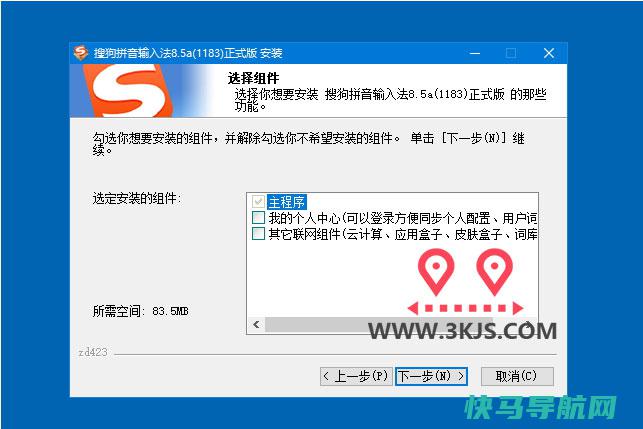Click the horizontal scrollbar thumb in the component list
This screenshot has width=643, height=429.
pyautogui.click(x=379, y=324)
